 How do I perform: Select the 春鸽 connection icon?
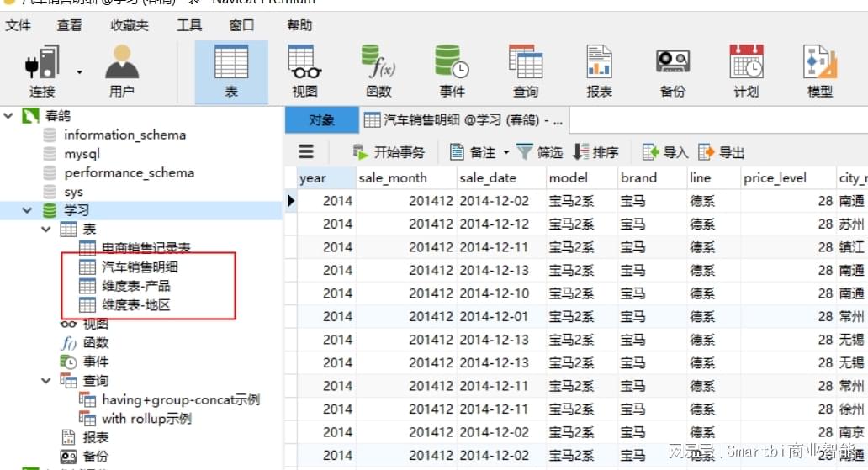click(30, 116)
